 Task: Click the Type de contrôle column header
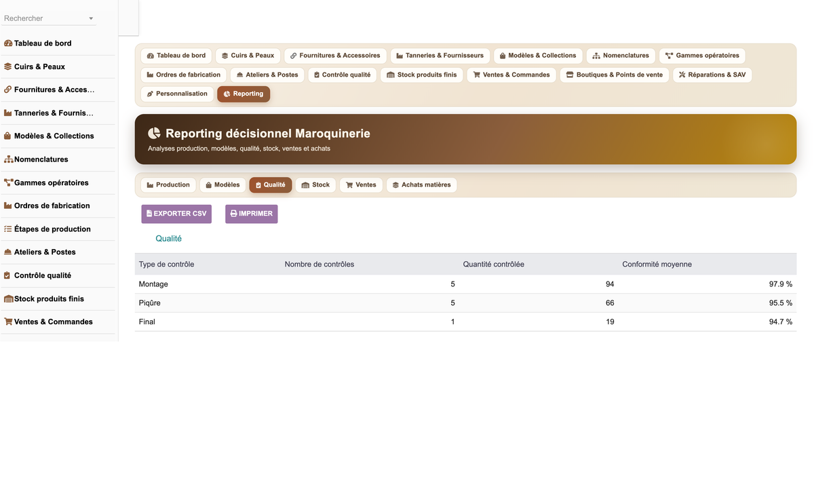[166, 264]
